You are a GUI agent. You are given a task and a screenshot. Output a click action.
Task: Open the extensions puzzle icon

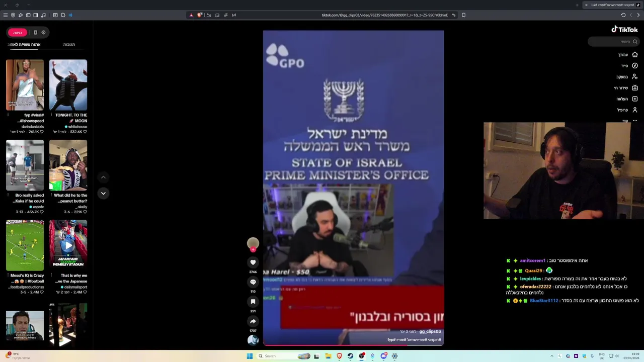click(x=63, y=15)
